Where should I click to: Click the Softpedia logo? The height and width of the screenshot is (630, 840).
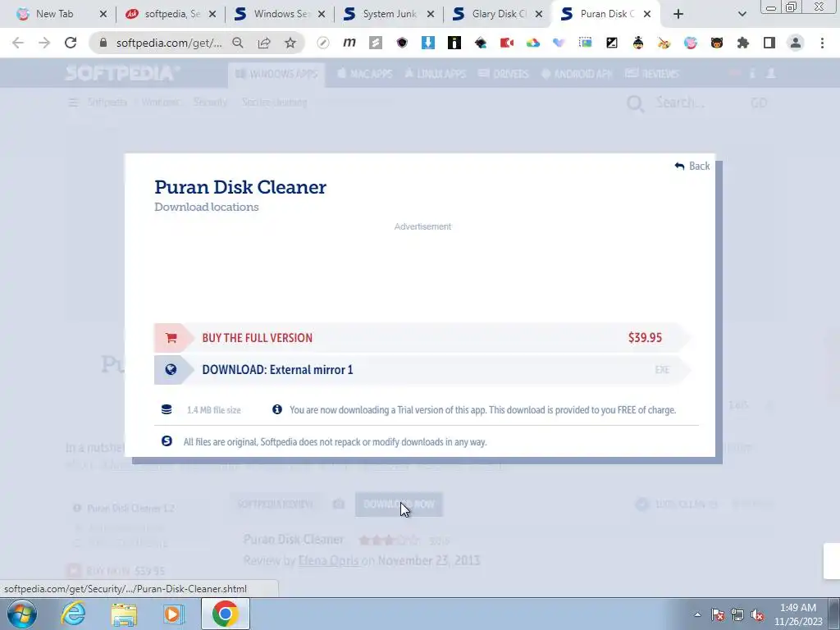pyautogui.click(x=123, y=73)
